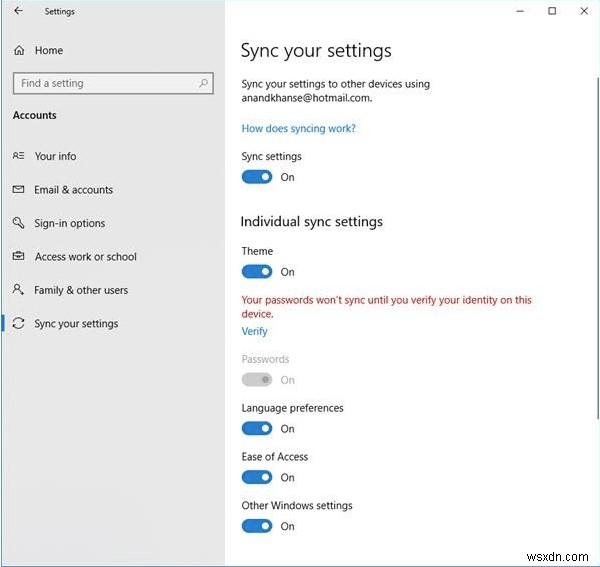The height and width of the screenshot is (567, 600).
Task: Click the search magnifier icon
Action: [203, 83]
